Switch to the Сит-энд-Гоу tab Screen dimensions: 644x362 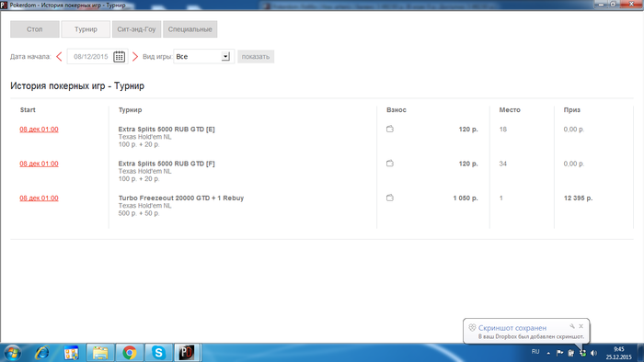[x=136, y=29]
